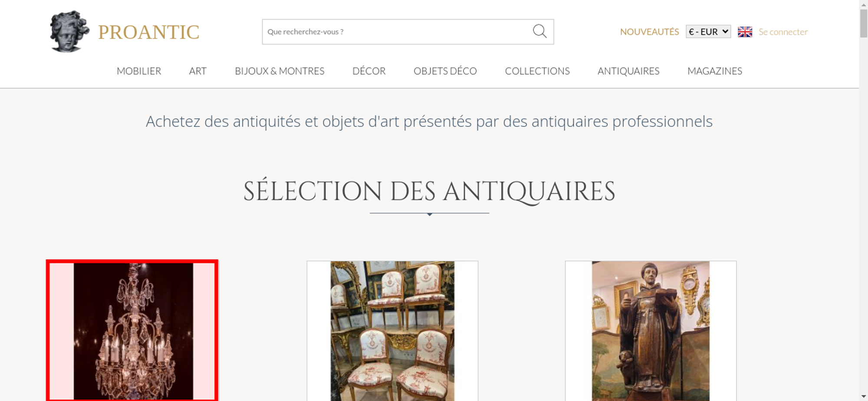This screenshot has width=868, height=401.
Task: Click the Nouveautés link
Action: point(649,32)
